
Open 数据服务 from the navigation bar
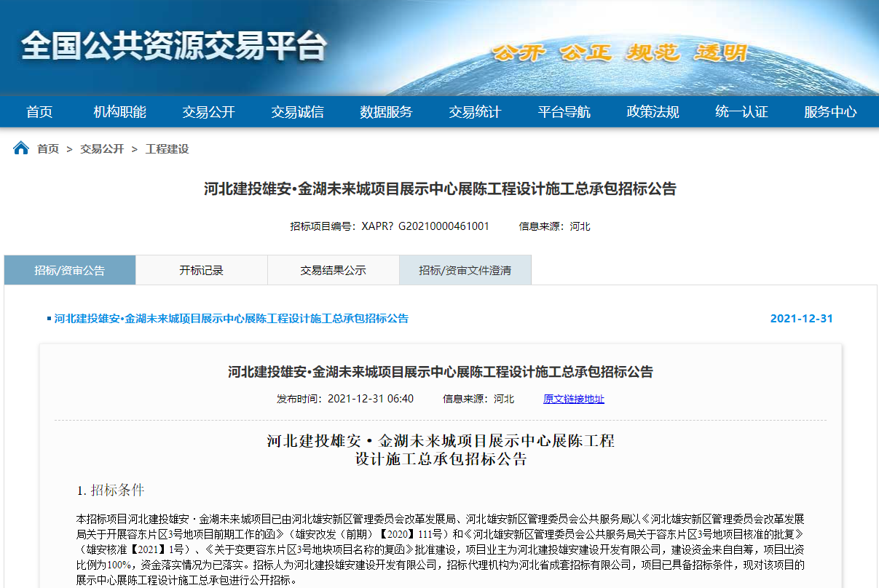(x=386, y=112)
